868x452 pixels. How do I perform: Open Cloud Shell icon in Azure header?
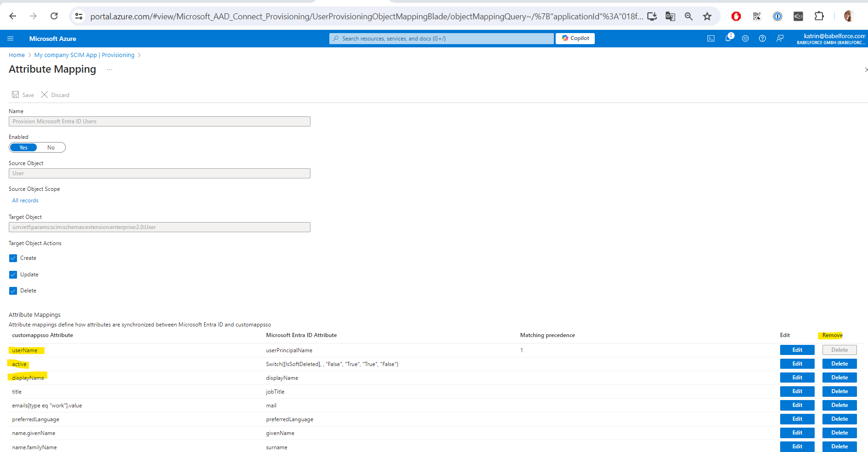point(711,39)
